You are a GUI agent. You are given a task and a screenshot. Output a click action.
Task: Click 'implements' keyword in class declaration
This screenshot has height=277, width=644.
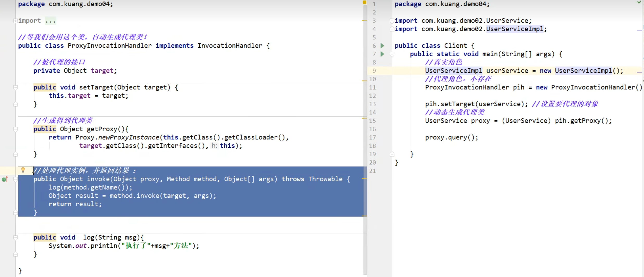click(175, 46)
